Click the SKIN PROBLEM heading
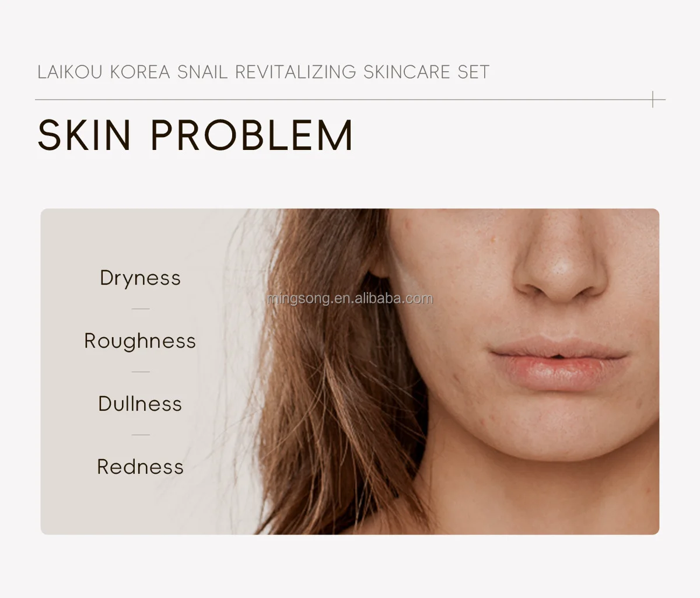Image resolution: width=700 pixels, height=598 pixels. coord(195,135)
